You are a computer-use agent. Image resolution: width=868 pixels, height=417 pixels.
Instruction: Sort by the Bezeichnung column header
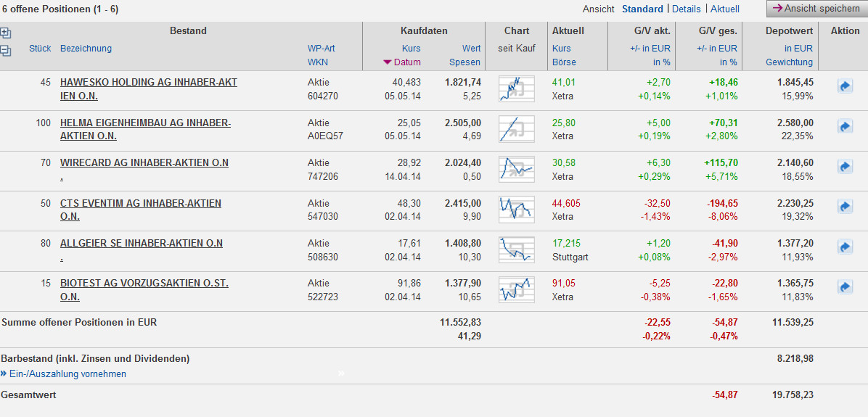[x=86, y=49]
